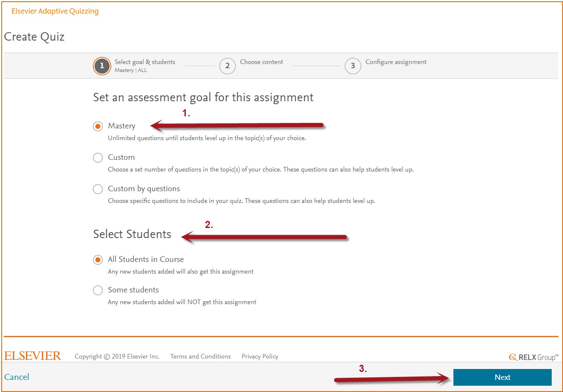
Task: Click the Next button
Action: (x=502, y=377)
